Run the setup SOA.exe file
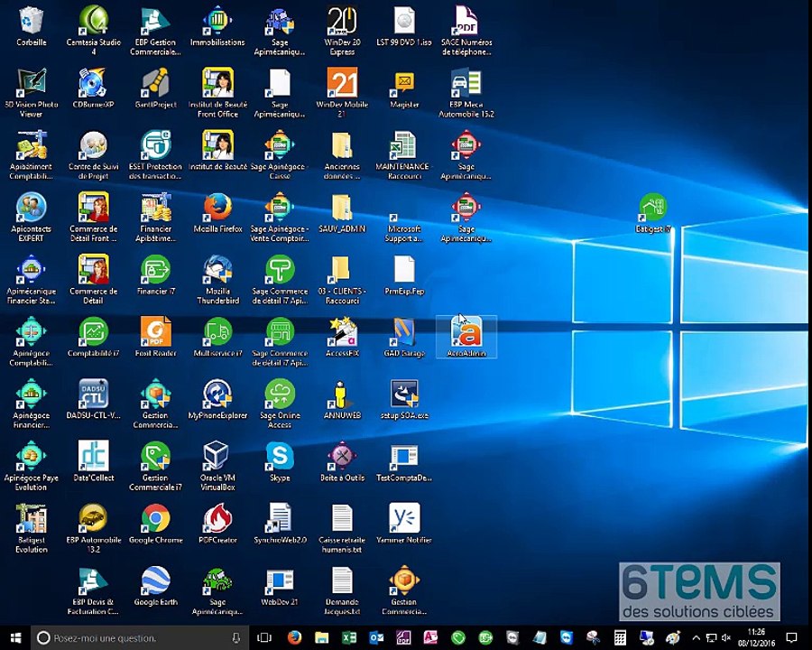This screenshot has height=650, width=812. [404, 399]
